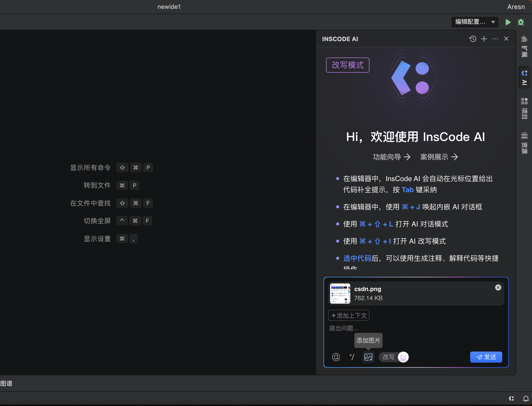Start debugging with the green bug icon
Viewport: 532px width, 406px height.
(521, 22)
